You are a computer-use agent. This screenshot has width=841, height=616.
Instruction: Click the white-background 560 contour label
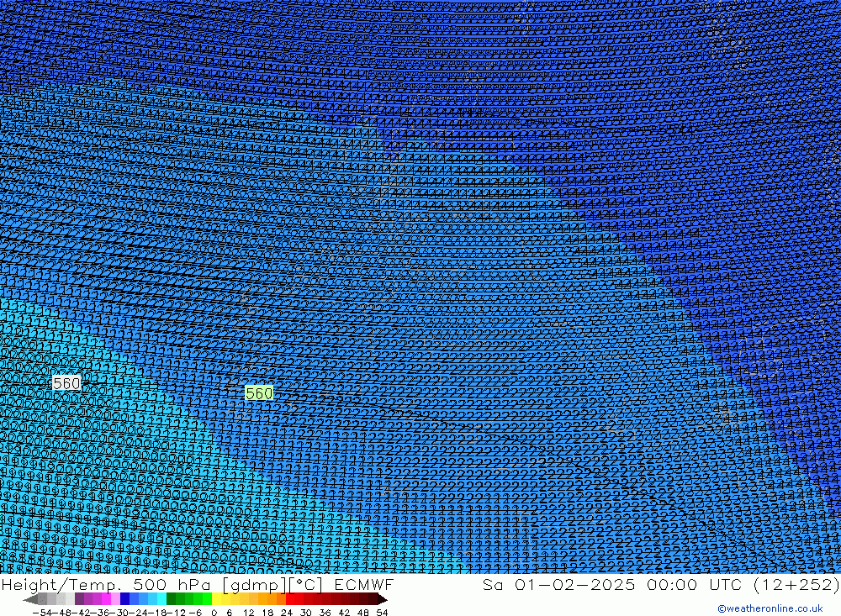66,382
